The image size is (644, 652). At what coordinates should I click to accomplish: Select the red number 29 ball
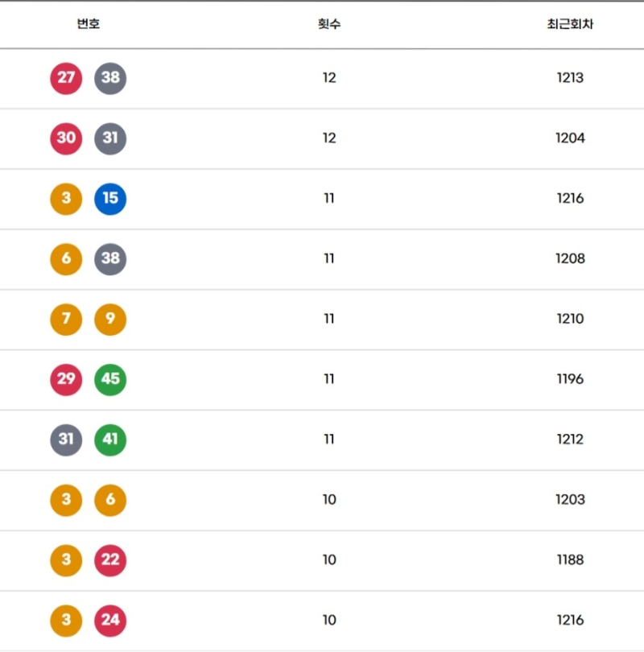[66, 379]
